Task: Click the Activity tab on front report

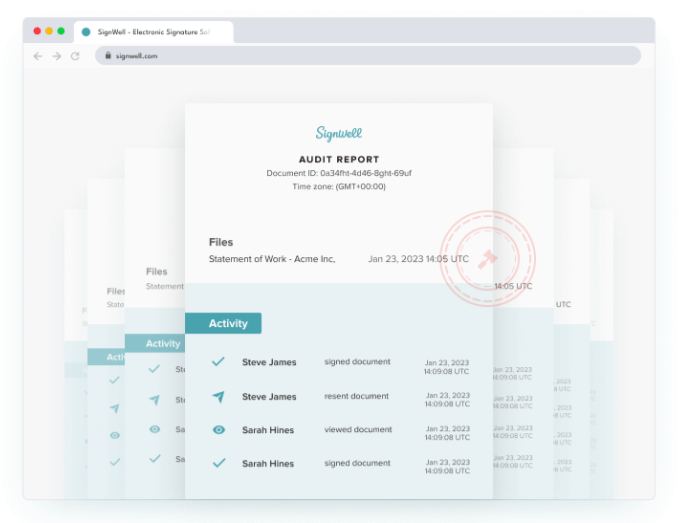Action: pos(223,323)
